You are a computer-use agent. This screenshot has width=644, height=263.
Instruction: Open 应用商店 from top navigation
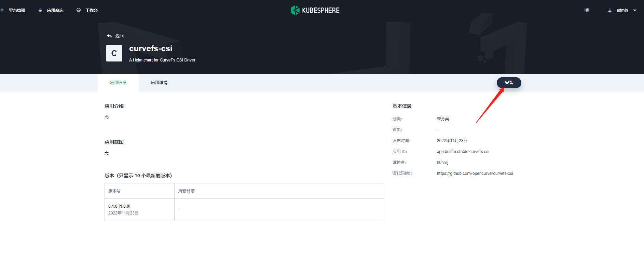click(x=55, y=11)
